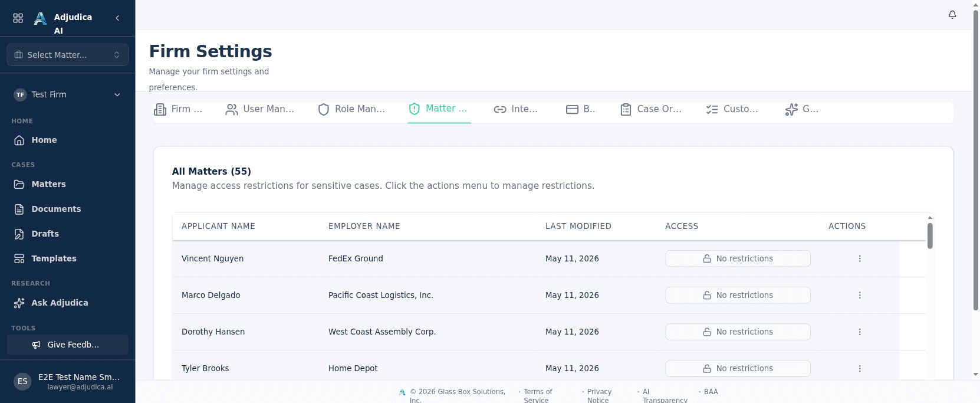Screen dimensions: 980x403
Task: Click the page vertical scrollbar
Action: [976, 159]
